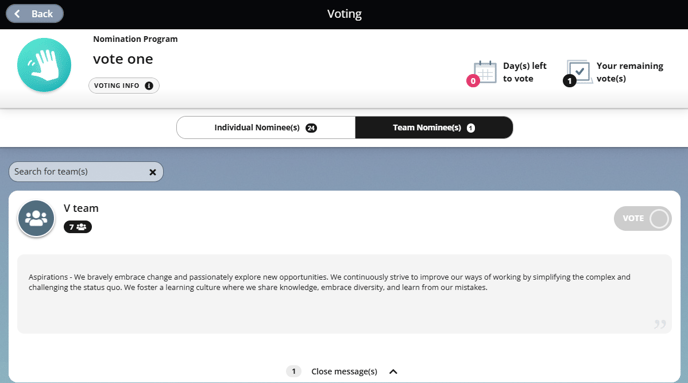Image resolution: width=688 pixels, height=383 pixels.
Task: Open the Voting Info button
Action: pos(124,86)
